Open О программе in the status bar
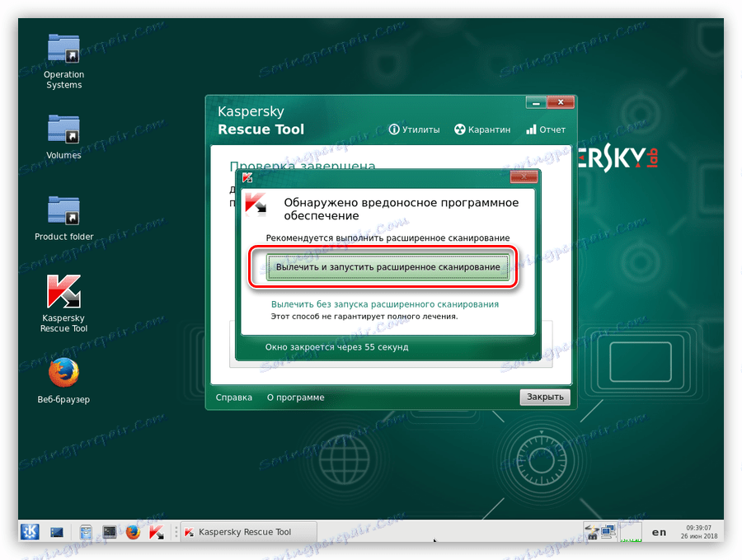Viewport: 742px width, 560px height. tap(294, 397)
